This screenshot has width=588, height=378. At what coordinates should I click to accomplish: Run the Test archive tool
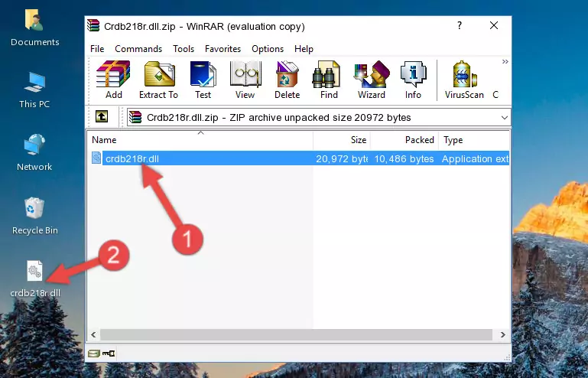[203, 80]
